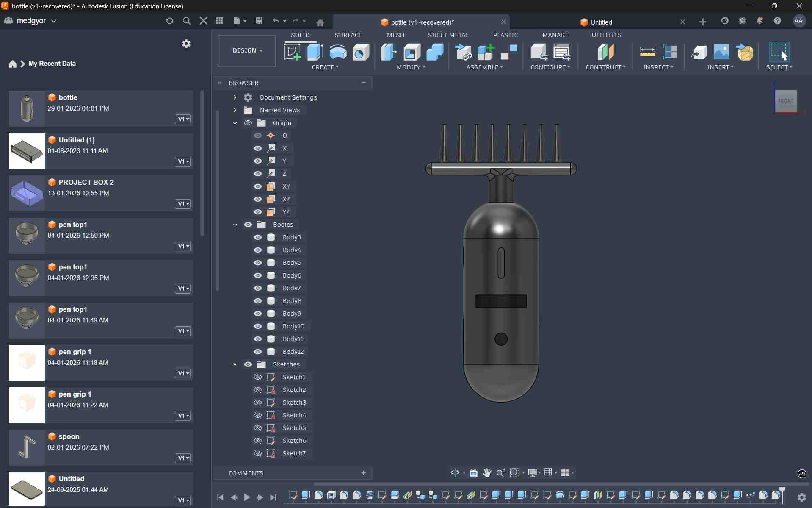Click the Pan hand tool

click(x=487, y=472)
